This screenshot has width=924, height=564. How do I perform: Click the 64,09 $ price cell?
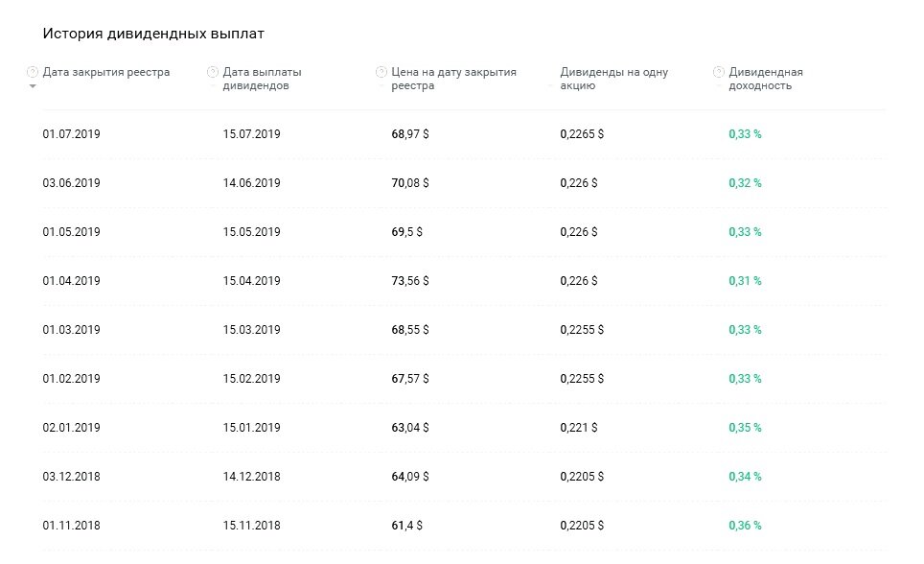410,477
